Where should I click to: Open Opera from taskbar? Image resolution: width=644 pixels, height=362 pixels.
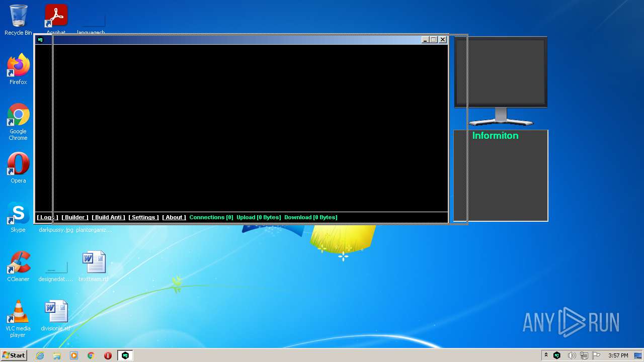point(108,355)
